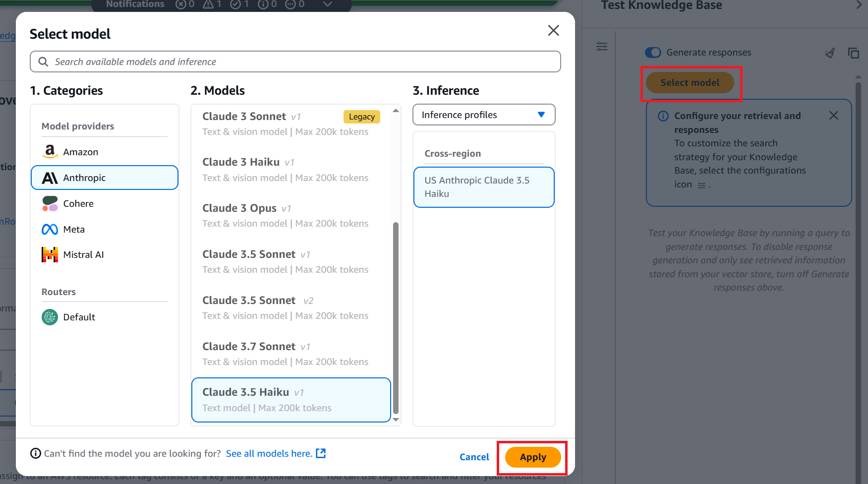Select the Cohere model provider
868x484 pixels.
click(105, 203)
